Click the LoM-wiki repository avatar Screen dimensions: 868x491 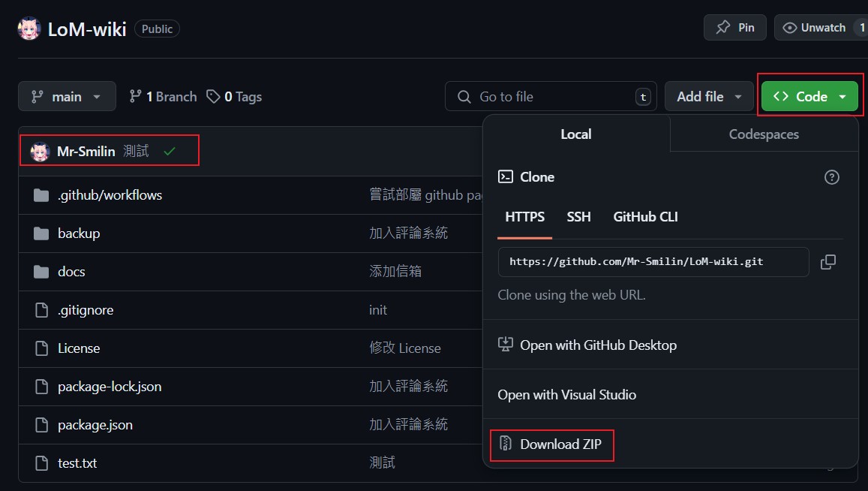tap(29, 29)
